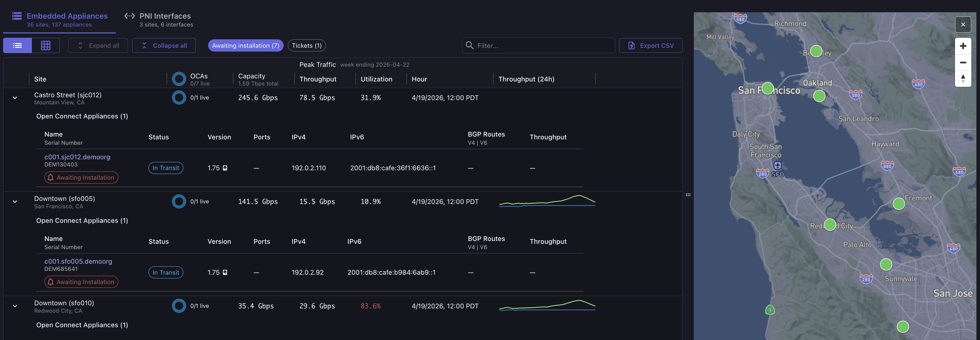Image resolution: width=980 pixels, height=340 pixels.
Task: Click the Export CSV button
Action: [x=650, y=46]
